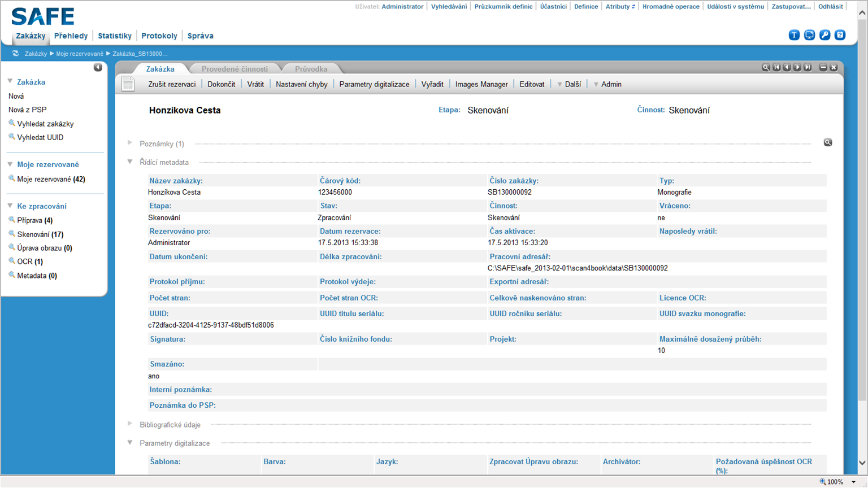
Task: Click Nová in the sidebar
Action: 16,96
